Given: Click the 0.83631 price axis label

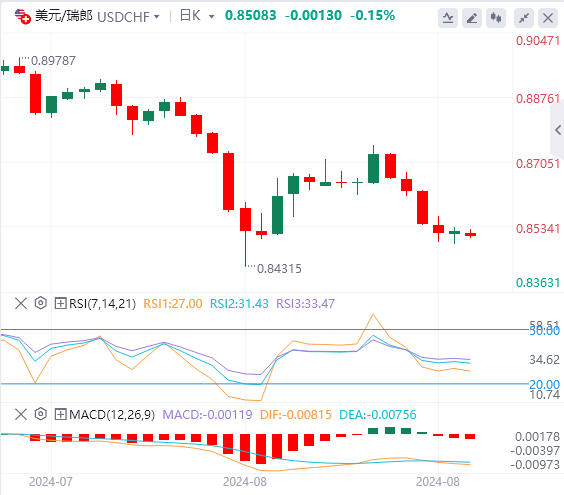Looking at the screenshot, I should coord(538,283).
